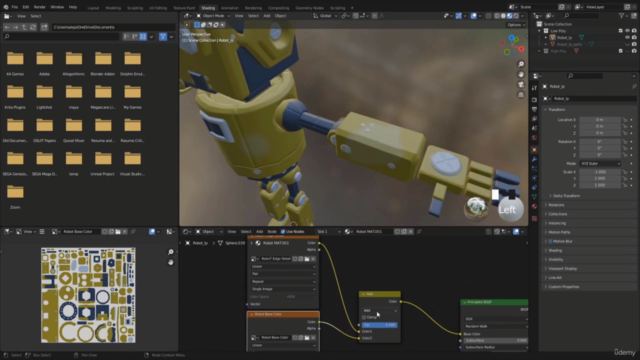Adjust Fac slider on Add node
The height and width of the screenshot is (360, 640).
[x=380, y=325]
